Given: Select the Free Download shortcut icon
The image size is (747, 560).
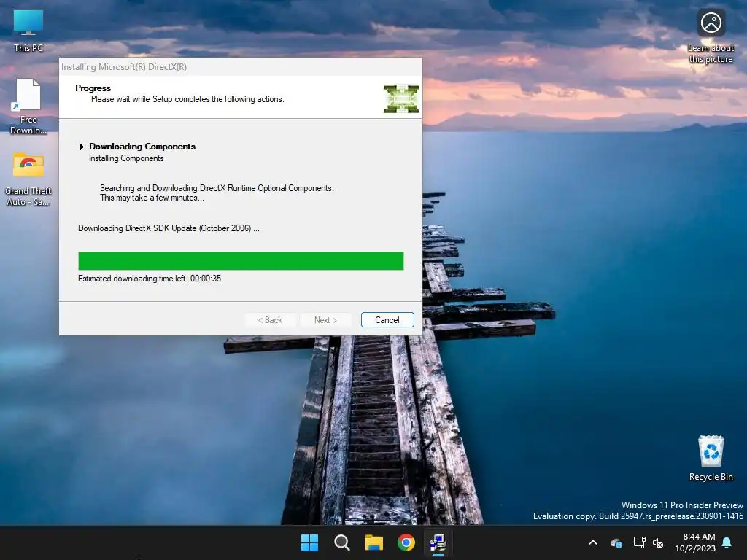Looking at the screenshot, I should [28, 106].
